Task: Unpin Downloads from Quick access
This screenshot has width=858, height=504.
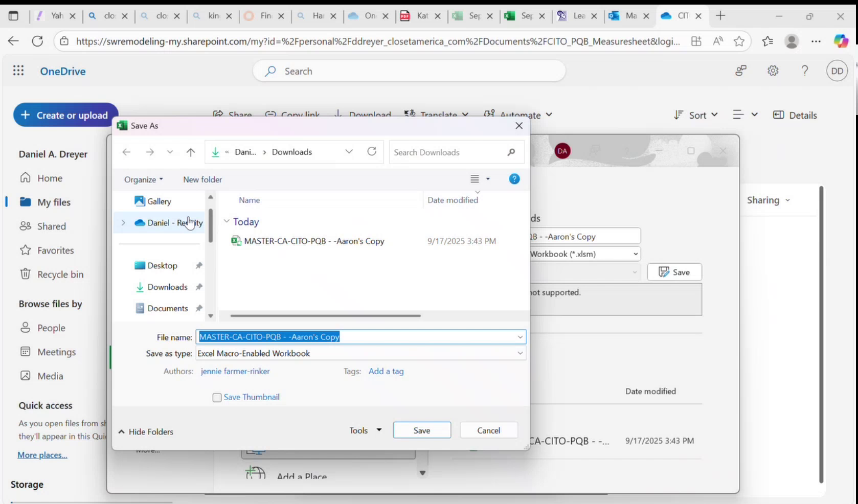Action: pos(199,287)
